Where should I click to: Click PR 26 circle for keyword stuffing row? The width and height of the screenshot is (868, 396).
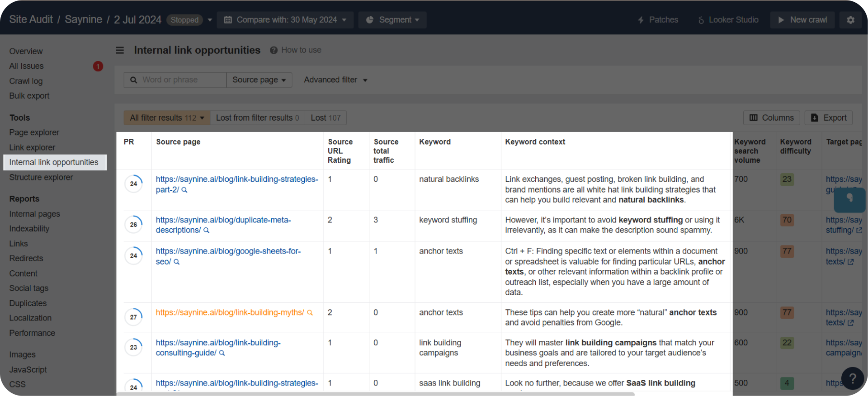[x=133, y=225]
